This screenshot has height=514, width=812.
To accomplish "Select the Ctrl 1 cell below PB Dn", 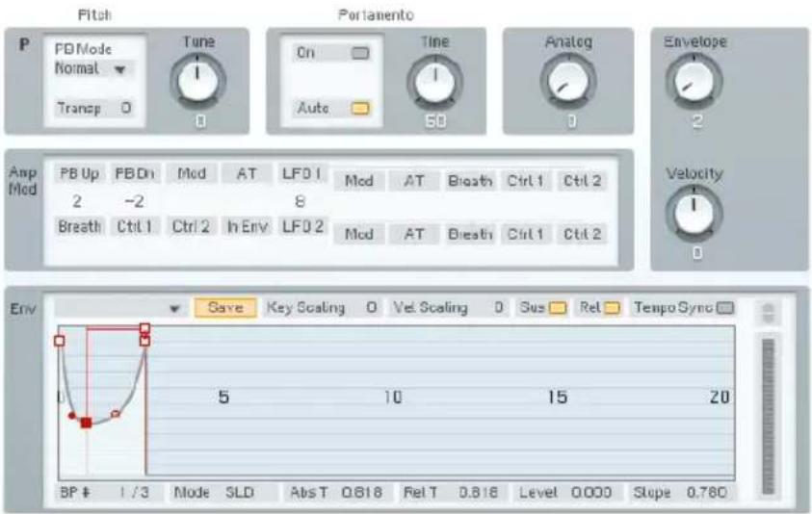I will tap(135, 226).
